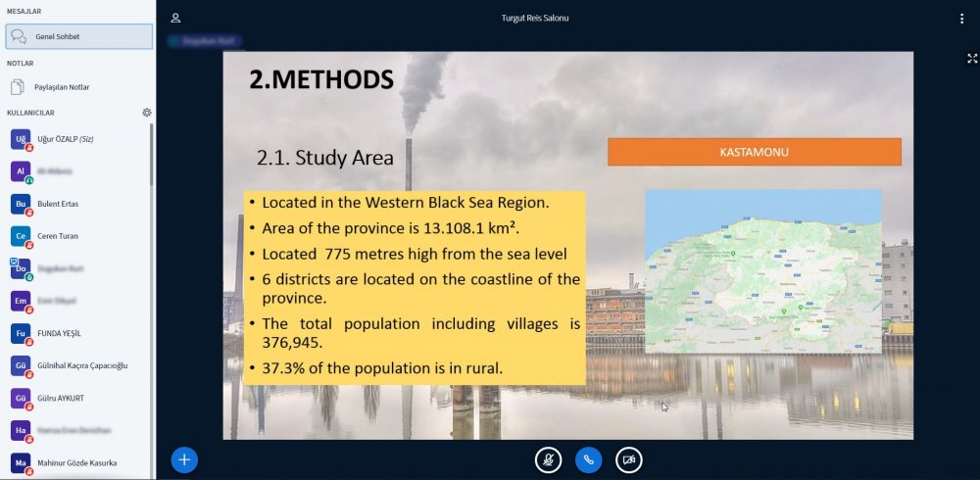Screen dimensions: 980x480
Task: Click the Kastamonu map image on slide
Action: [x=762, y=271]
